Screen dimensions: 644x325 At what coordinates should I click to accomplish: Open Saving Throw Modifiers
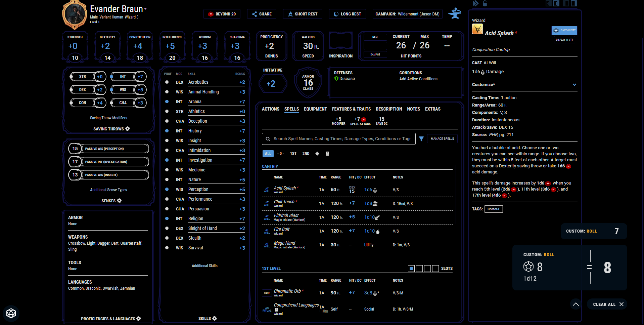[108, 118]
